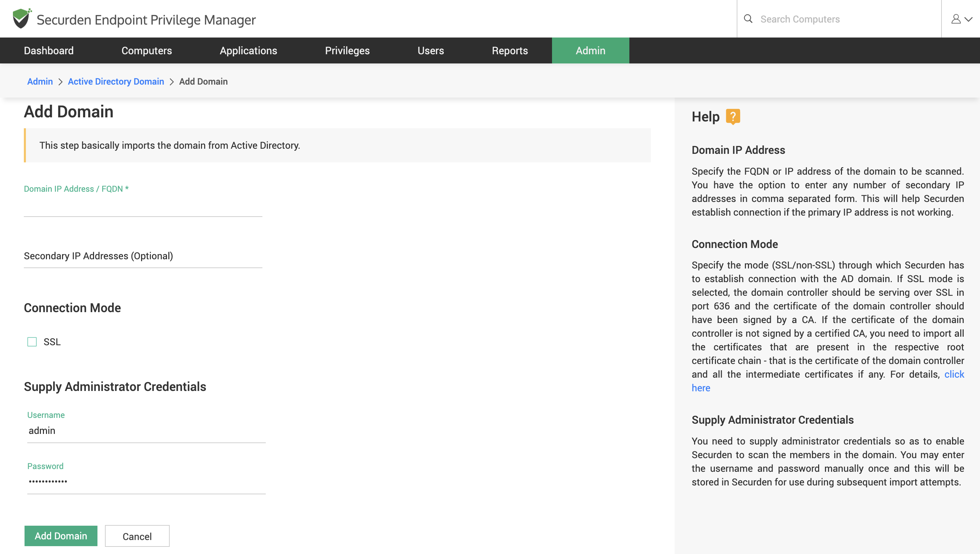
Task: Navigate to Active Directory Domain breadcrumb
Action: (116, 82)
